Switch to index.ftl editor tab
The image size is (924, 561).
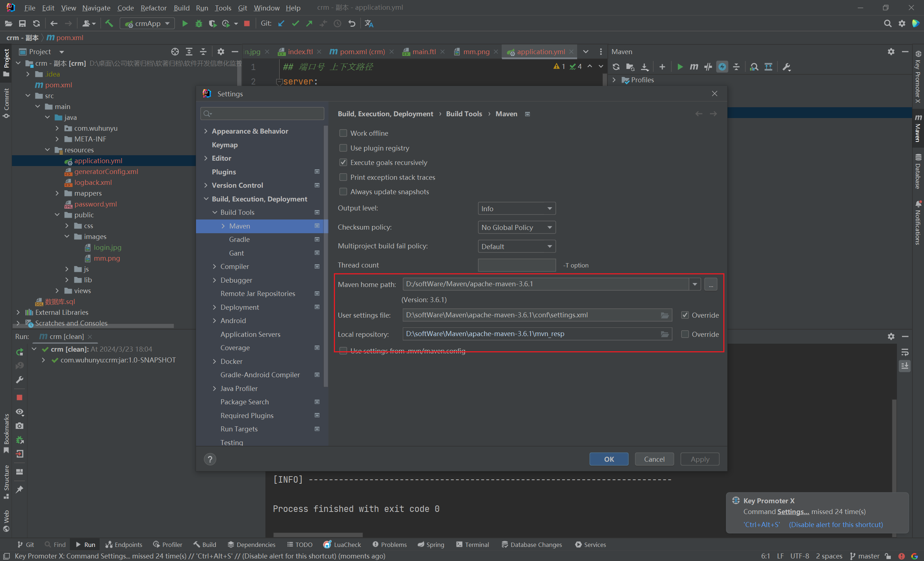(300, 52)
